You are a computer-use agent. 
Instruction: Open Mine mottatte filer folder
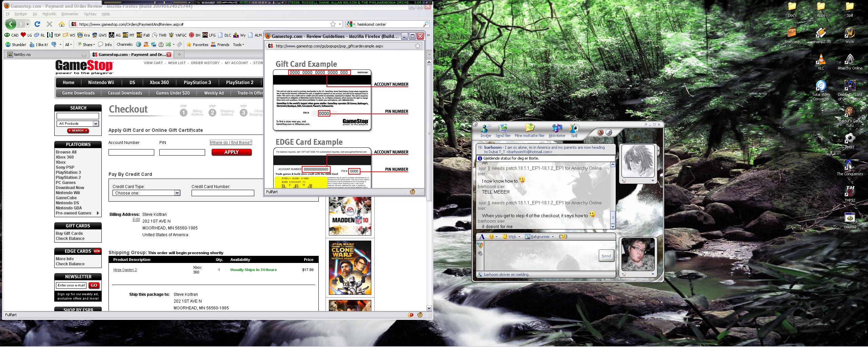pos(529,131)
